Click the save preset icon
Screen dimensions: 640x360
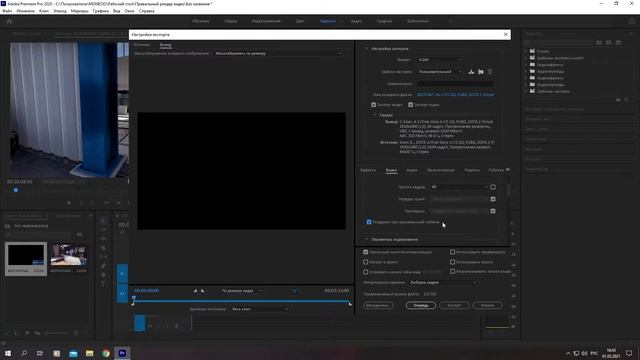(471, 72)
